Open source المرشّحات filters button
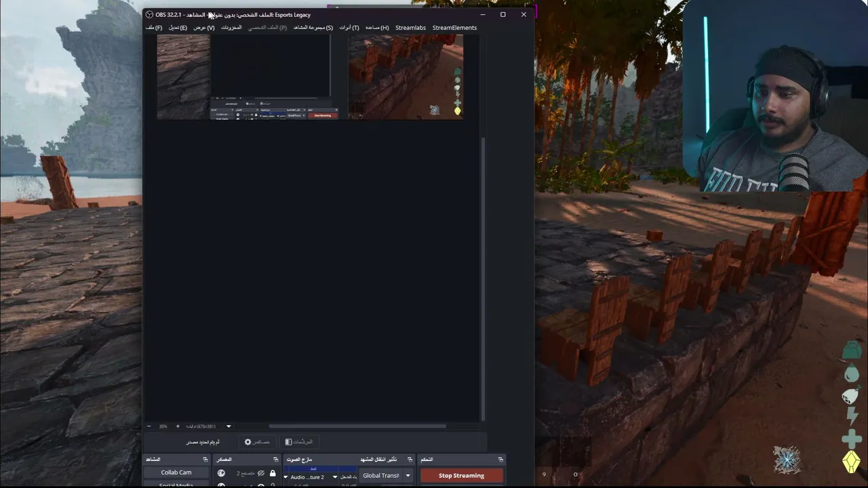This screenshot has width=868, height=488. pyautogui.click(x=298, y=442)
